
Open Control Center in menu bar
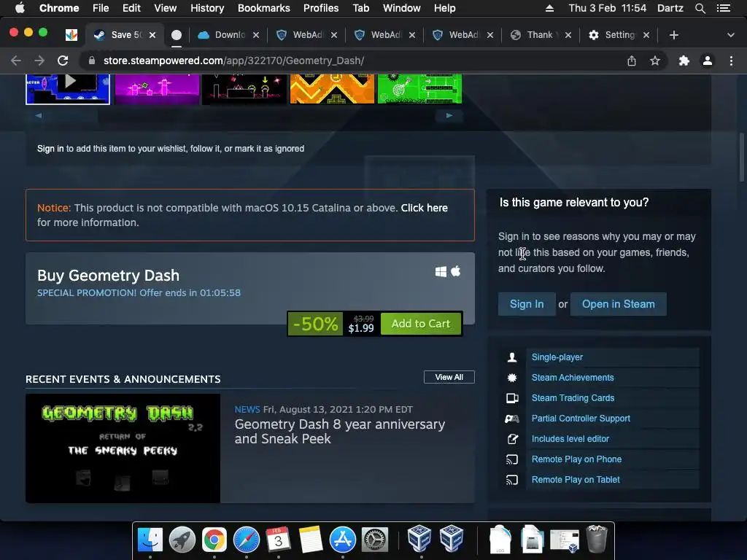pyautogui.click(x=724, y=8)
